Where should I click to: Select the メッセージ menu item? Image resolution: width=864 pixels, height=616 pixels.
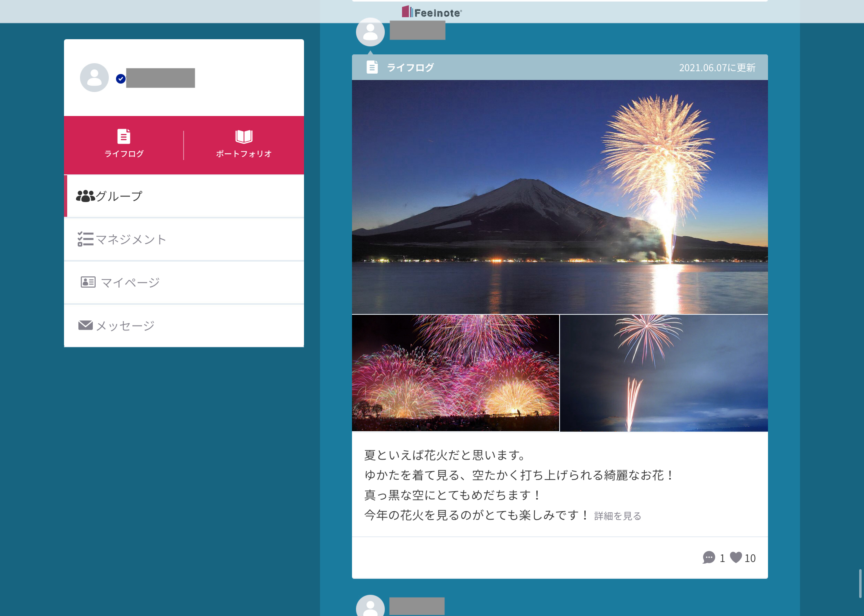click(x=184, y=326)
